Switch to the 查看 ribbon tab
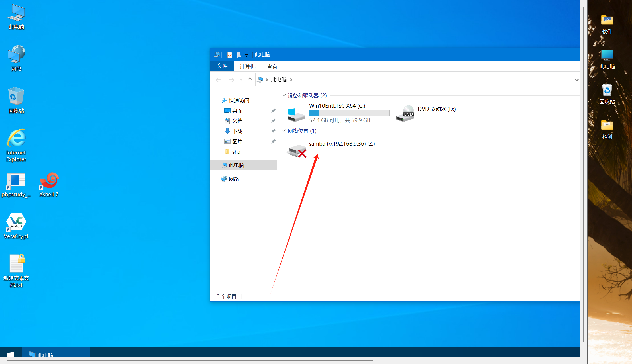This screenshot has width=632, height=364. click(272, 66)
